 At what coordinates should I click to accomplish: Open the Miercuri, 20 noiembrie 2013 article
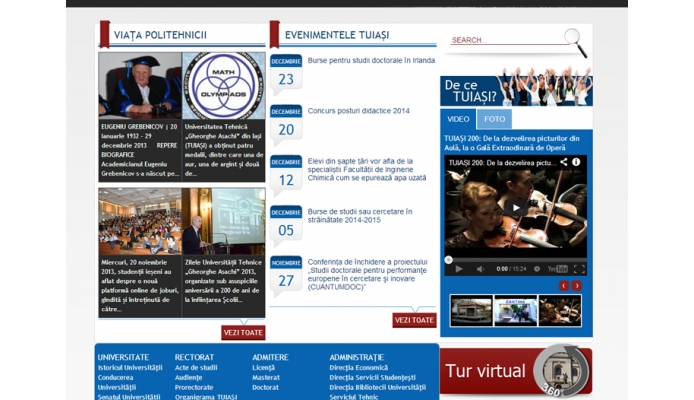pos(140,285)
